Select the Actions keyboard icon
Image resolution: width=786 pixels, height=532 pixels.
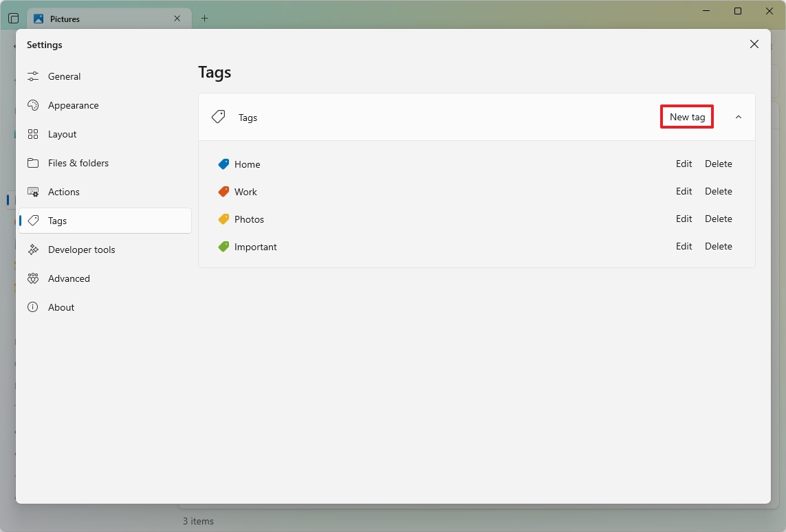tap(33, 191)
